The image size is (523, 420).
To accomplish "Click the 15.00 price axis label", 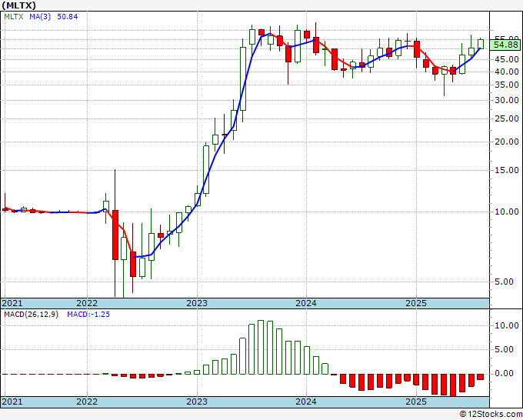I will (506, 170).
